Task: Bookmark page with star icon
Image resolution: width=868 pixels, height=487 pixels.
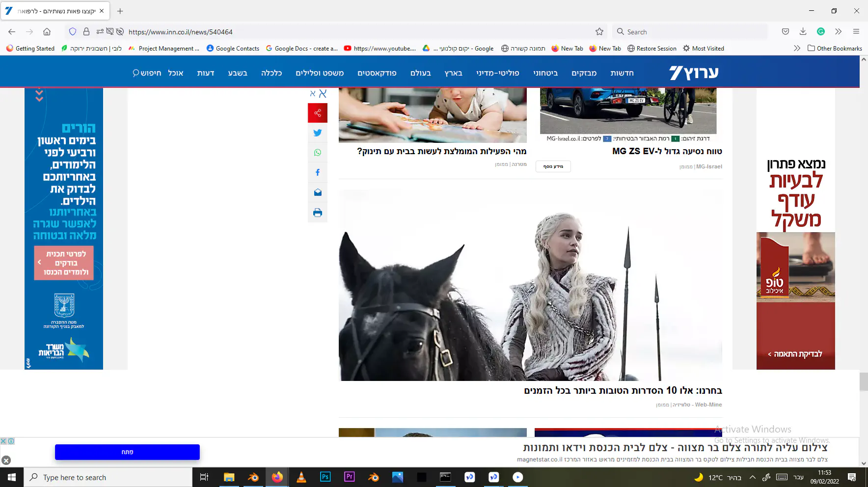Action: (599, 32)
